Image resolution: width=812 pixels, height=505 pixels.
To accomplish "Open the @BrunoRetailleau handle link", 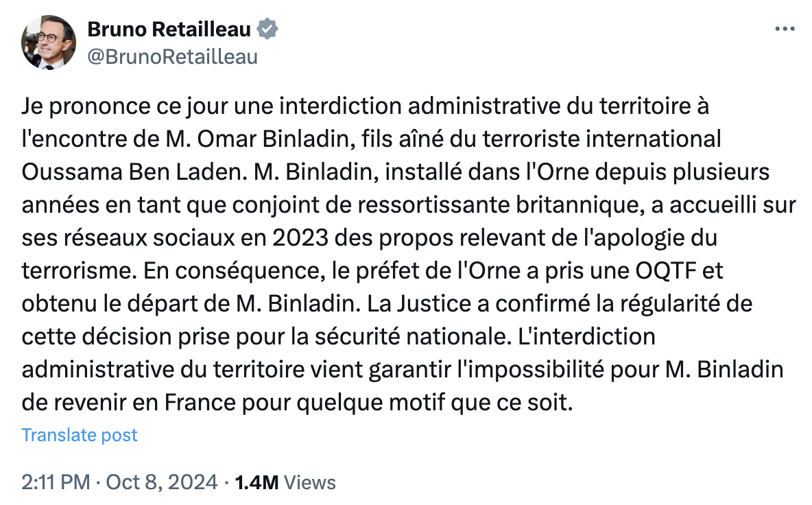I will coord(172,57).
